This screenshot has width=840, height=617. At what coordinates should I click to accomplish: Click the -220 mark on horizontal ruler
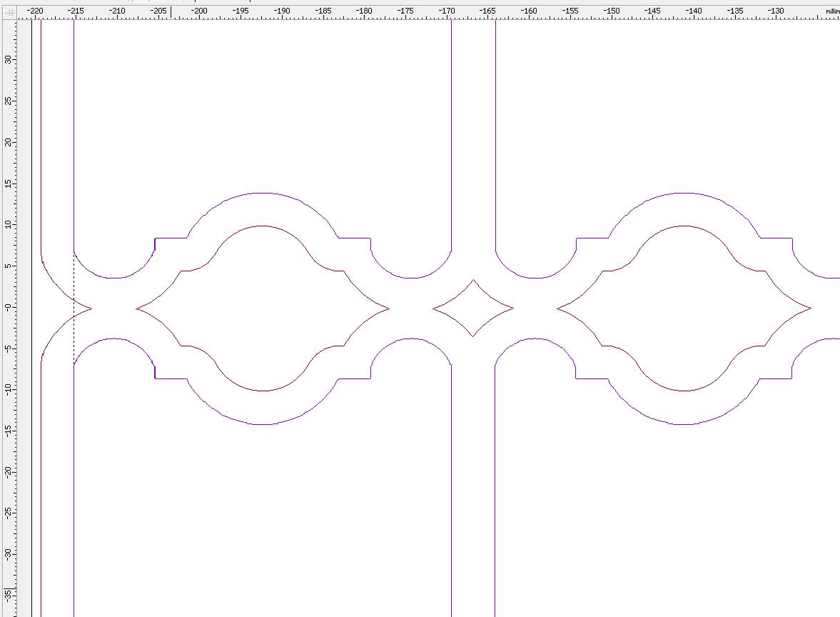pyautogui.click(x=35, y=11)
